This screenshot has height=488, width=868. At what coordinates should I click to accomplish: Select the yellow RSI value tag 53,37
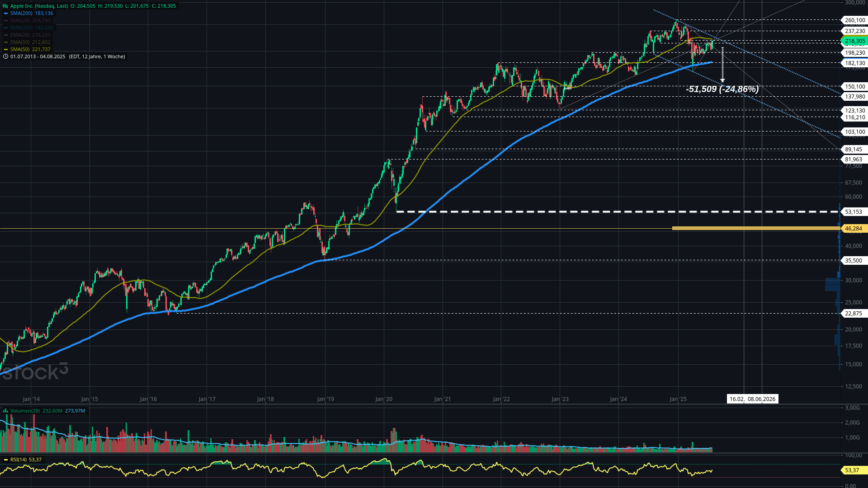[854, 470]
